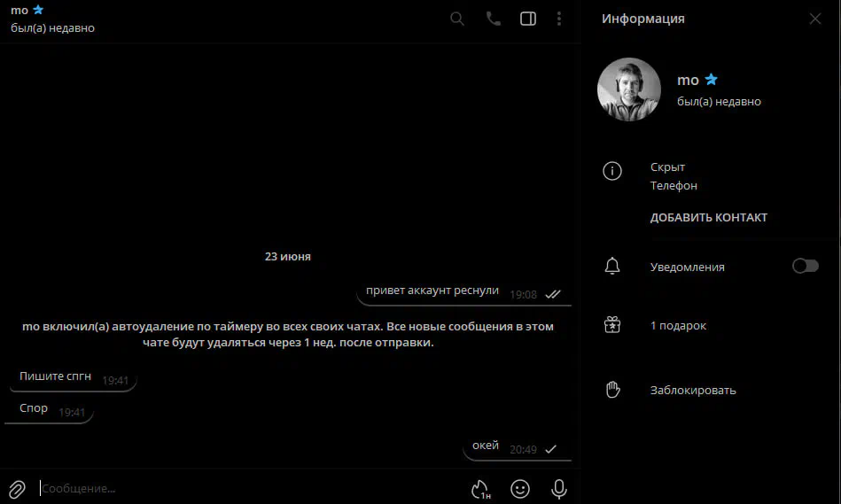This screenshot has width=841, height=504.
Task: Focus the Сообщение... message input field
Action: (x=251, y=488)
